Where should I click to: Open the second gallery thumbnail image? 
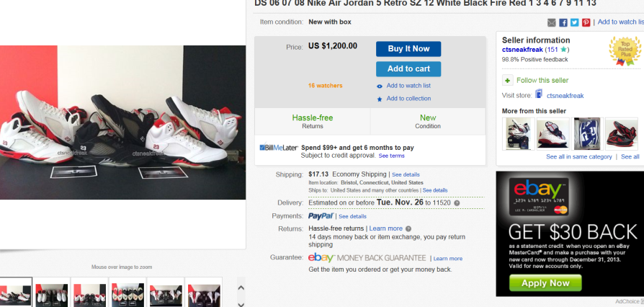53,293
